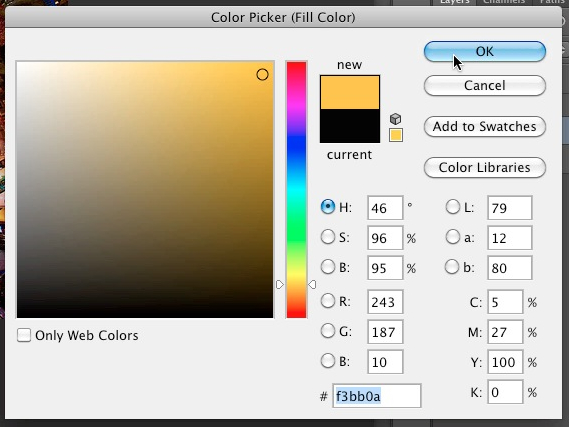Viewport: 569px width, 427px height.
Task: Select the Lab a radio button
Action: (x=453, y=237)
